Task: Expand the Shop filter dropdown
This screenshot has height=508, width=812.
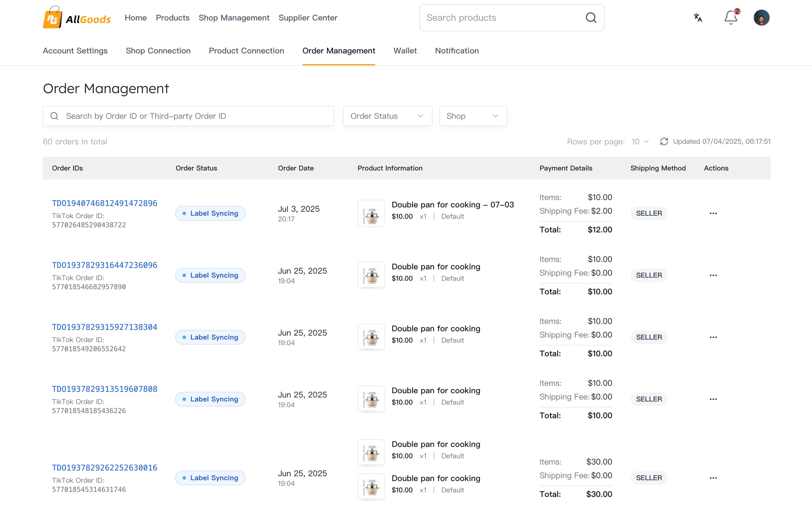Action: [473, 116]
